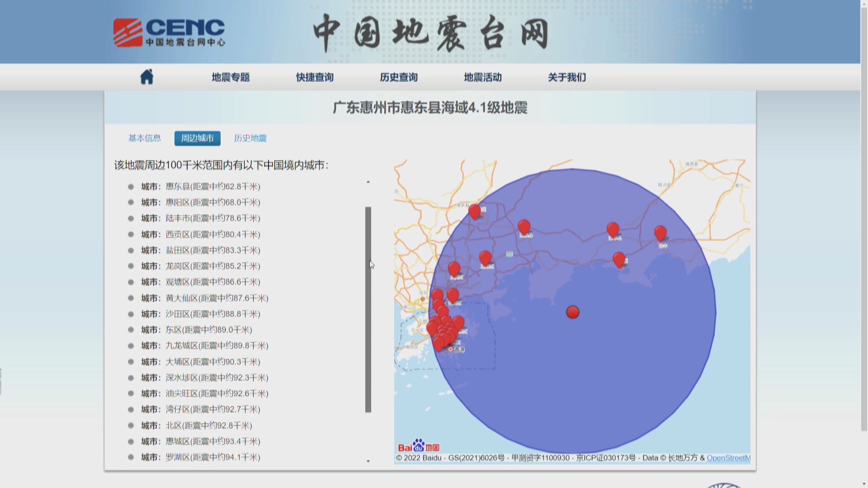Open the 地震活动 section

[483, 77]
